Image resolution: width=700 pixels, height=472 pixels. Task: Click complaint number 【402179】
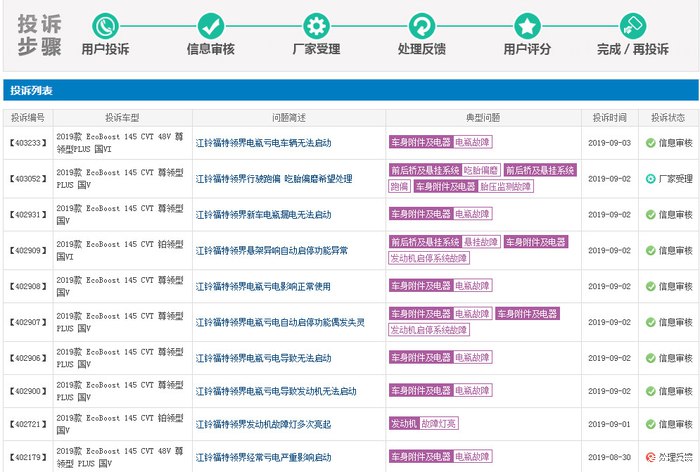(x=28, y=457)
